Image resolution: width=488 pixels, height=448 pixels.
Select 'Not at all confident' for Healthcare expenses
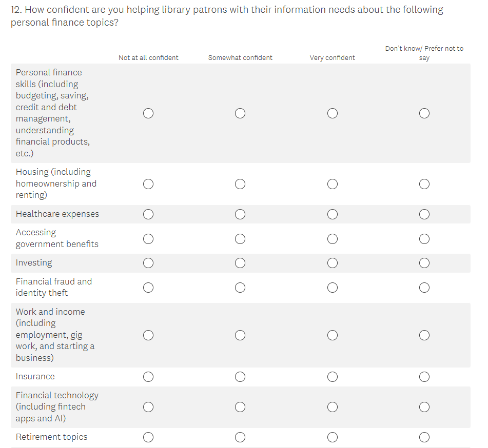coord(148,214)
